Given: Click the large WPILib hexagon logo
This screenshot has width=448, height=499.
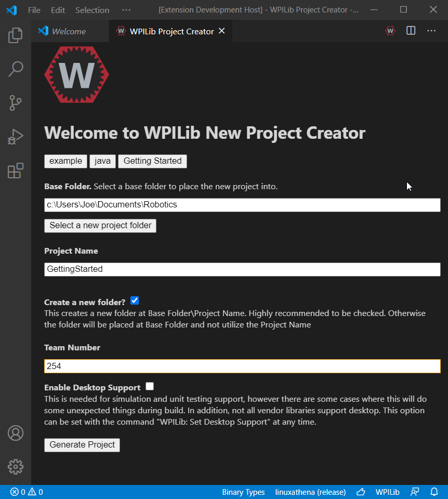Looking at the screenshot, I should click(77, 75).
